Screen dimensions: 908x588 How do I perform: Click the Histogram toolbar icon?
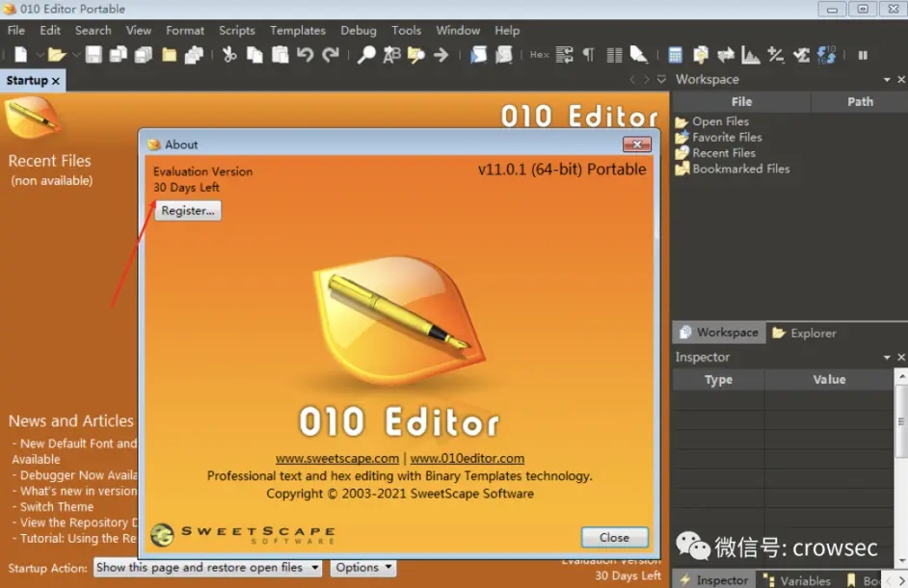pyautogui.click(x=749, y=55)
